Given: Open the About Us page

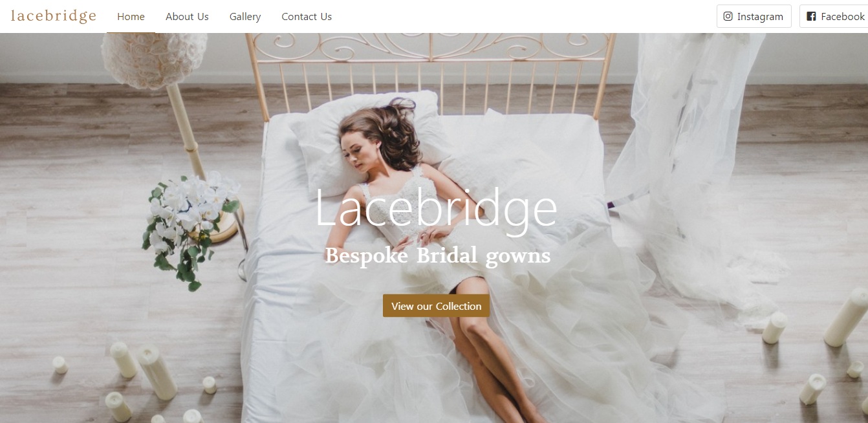Looking at the screenshot, I should point(187,17).
